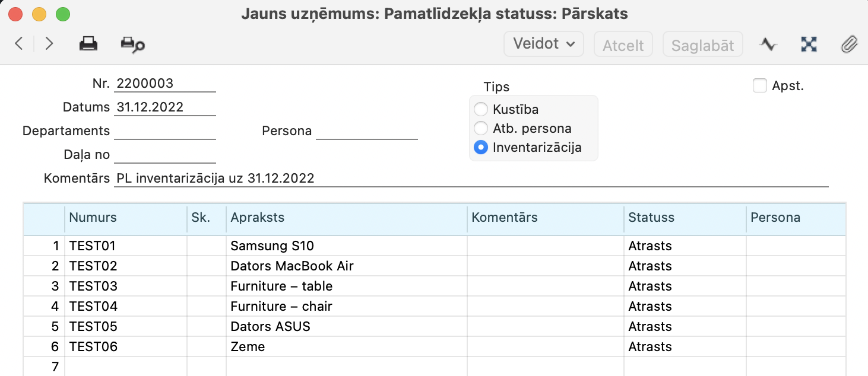
Task: Choose the Atb. persona type
Action: 481,128
